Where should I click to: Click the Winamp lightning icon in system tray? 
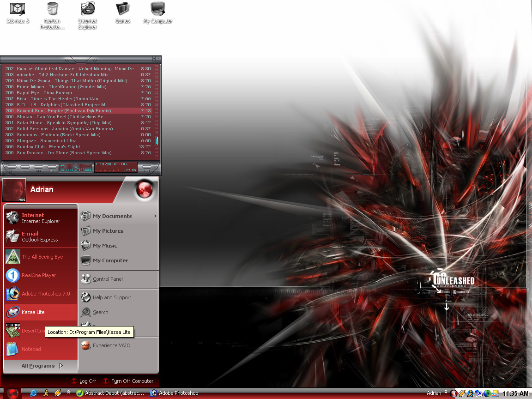(462, 393)
